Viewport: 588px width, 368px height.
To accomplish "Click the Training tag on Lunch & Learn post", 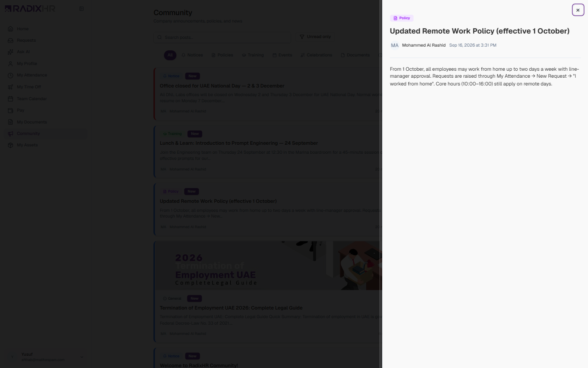I will click(172, 134).
